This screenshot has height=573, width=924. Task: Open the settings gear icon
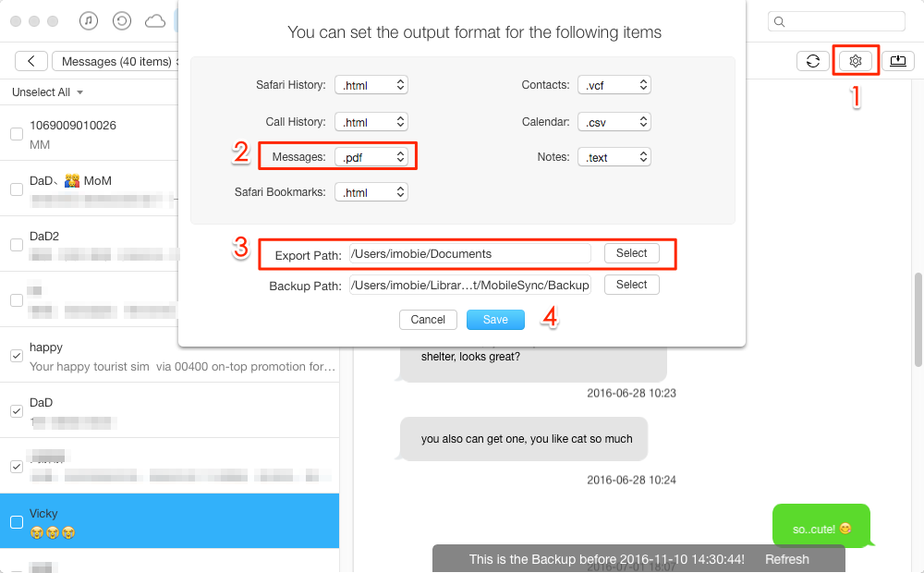coord(855,61)
